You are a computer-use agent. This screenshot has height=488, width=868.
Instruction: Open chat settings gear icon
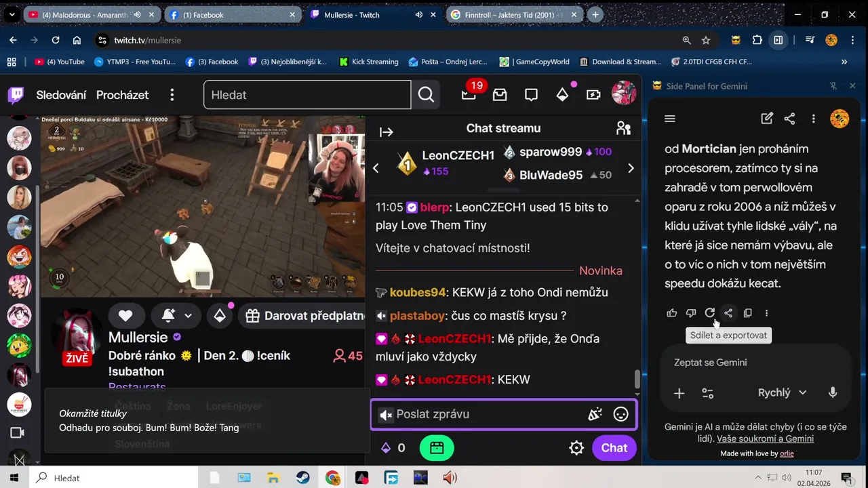(576, 448)
